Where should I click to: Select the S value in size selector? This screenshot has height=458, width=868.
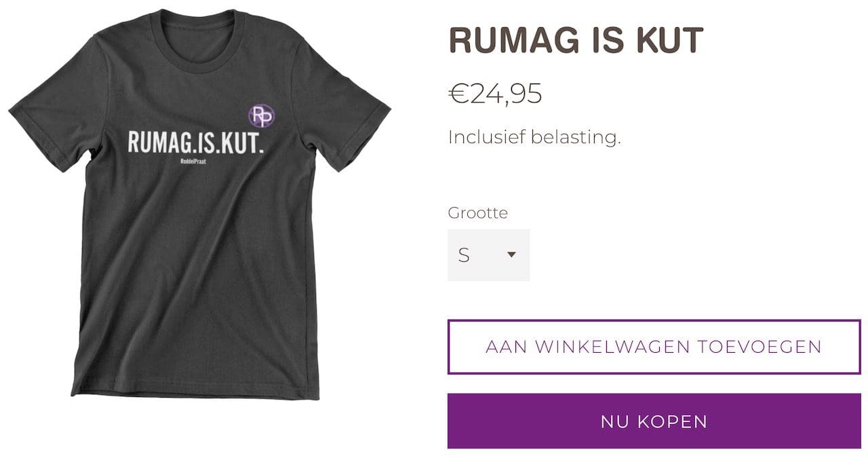[x=464, y=255]
